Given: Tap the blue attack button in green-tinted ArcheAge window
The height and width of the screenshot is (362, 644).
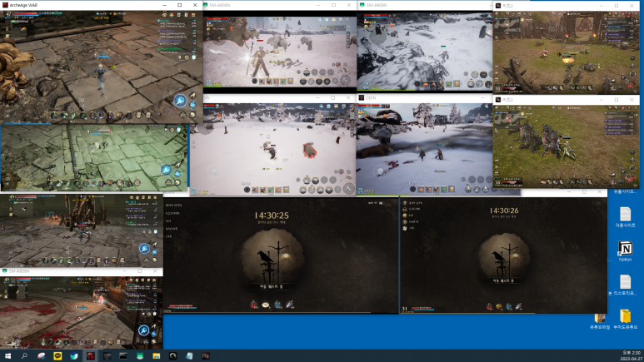Looking at the screenshot, I should 166,170.
